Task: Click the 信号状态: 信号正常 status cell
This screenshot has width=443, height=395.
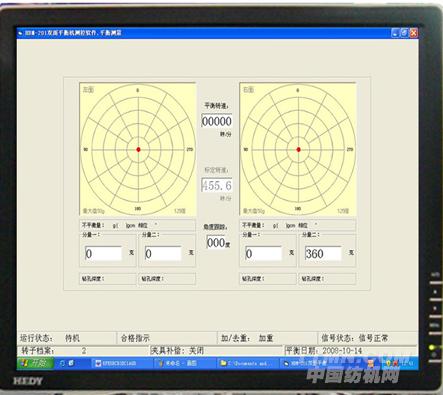Action: (368, 338)
